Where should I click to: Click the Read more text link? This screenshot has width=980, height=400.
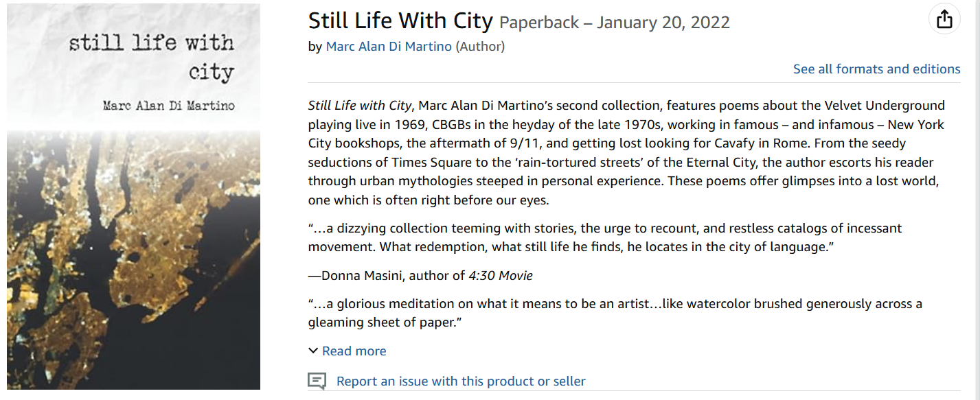point(354,351)
